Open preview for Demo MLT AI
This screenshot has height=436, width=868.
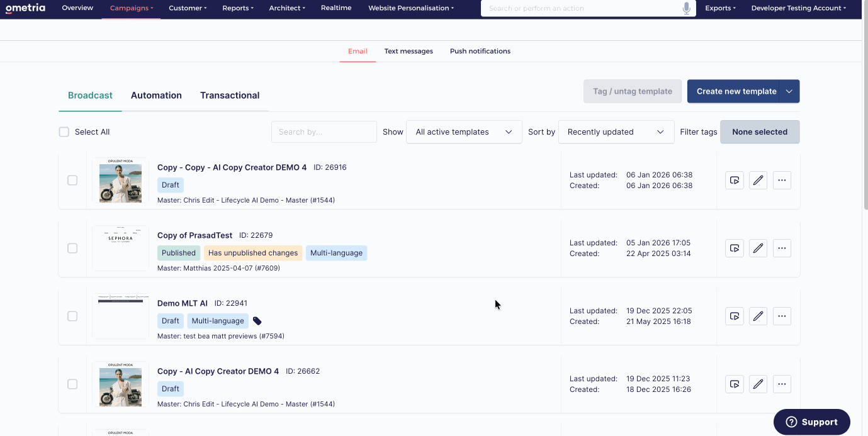735,316
